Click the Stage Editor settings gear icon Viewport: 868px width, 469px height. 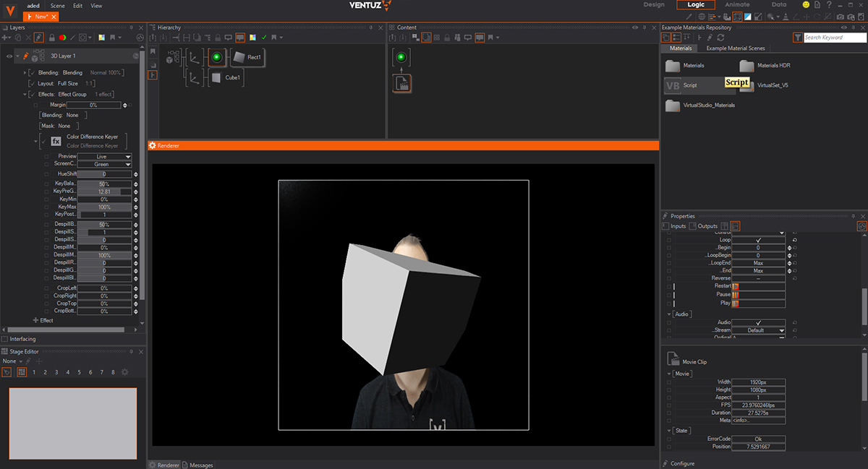(124, 372)
